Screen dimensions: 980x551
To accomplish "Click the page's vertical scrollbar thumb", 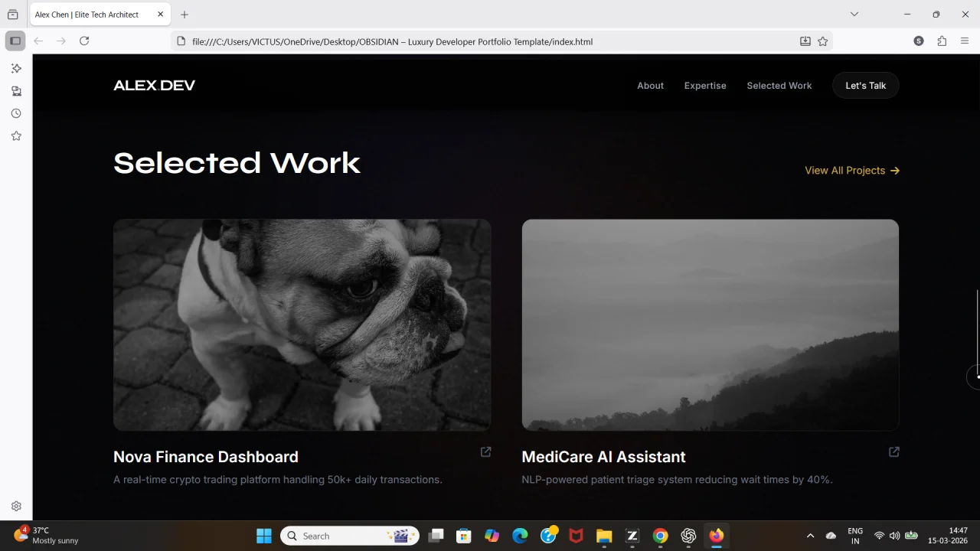I will pos(977,334).
